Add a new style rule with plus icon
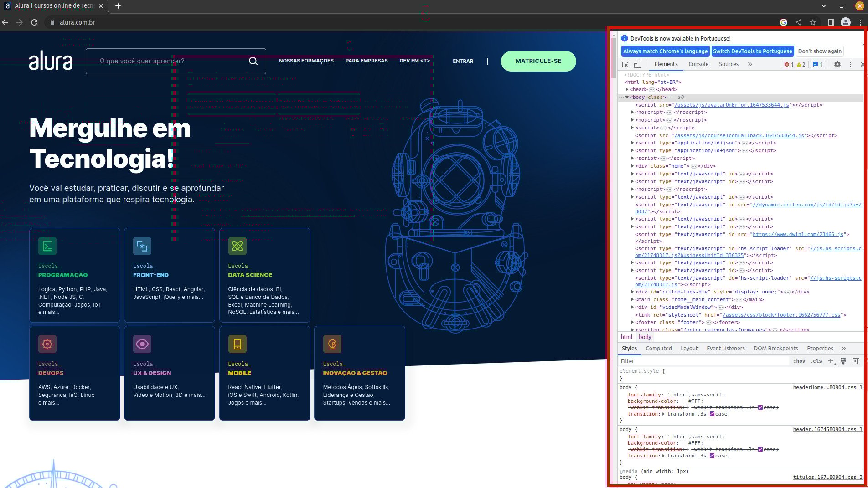Screen dimensions: 868x488 [x=831, y=361]
